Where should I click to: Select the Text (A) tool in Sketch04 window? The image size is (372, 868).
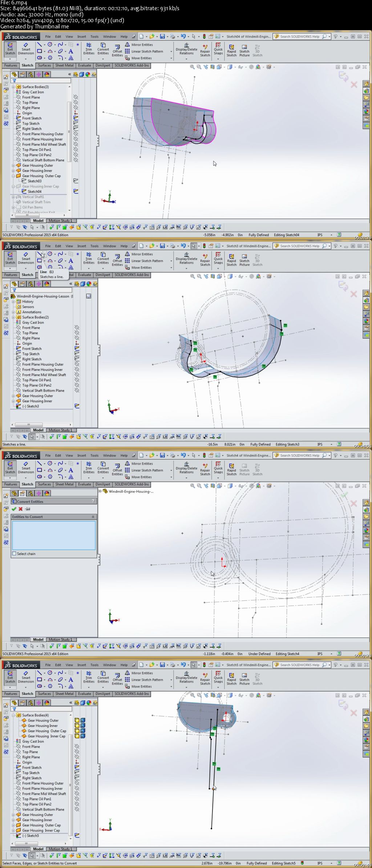pyautogui.click(x=71, y=51)
